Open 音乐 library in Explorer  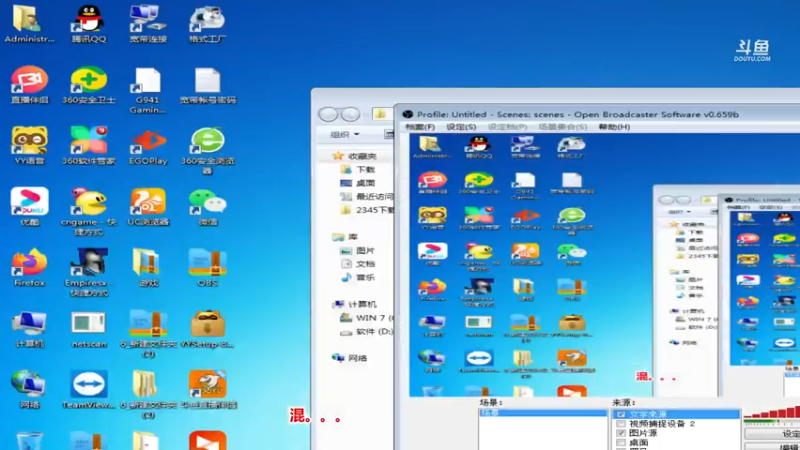point(359,277)
